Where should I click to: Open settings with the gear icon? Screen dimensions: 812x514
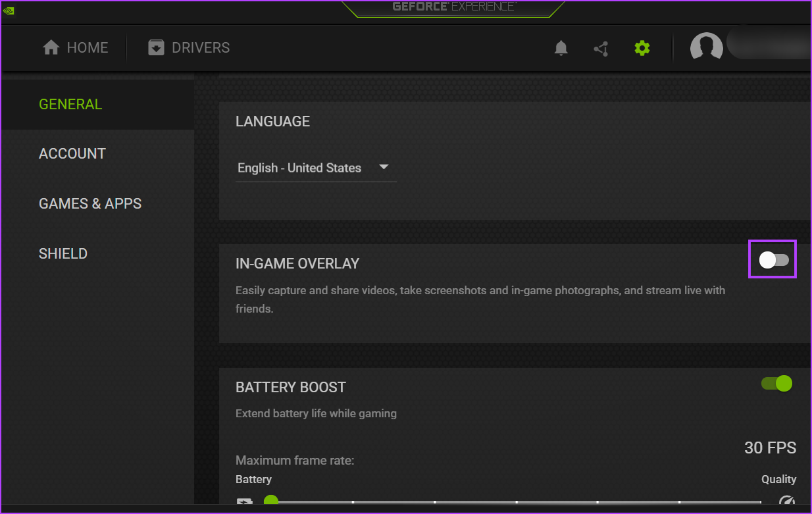[x=642, y=47]
